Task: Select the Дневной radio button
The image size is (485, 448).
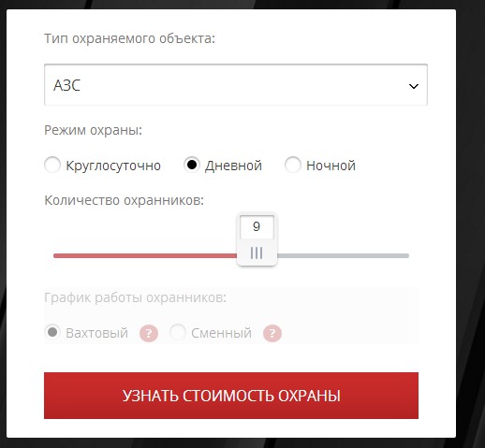Action: pos(192,165)
